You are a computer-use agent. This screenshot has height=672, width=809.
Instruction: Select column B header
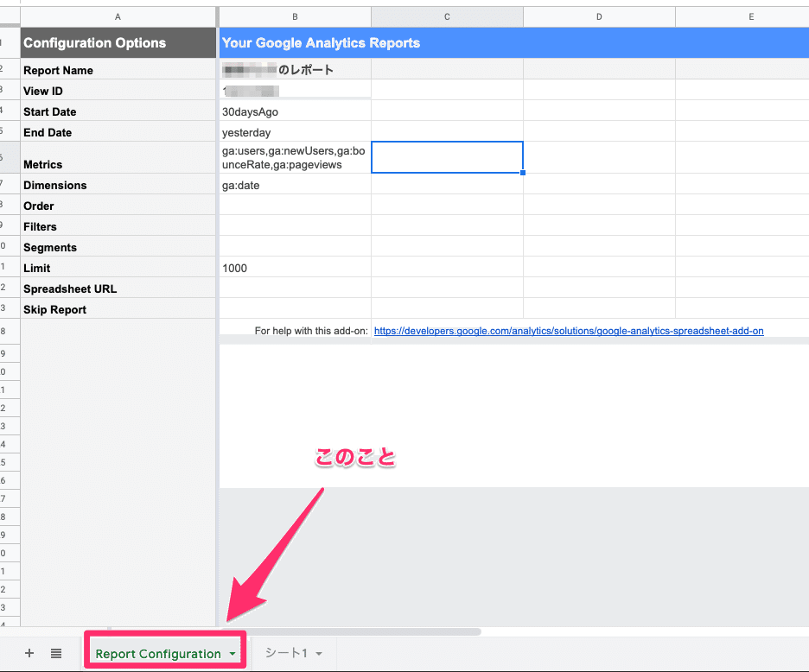pyautogui.click(x=295, y=17)
